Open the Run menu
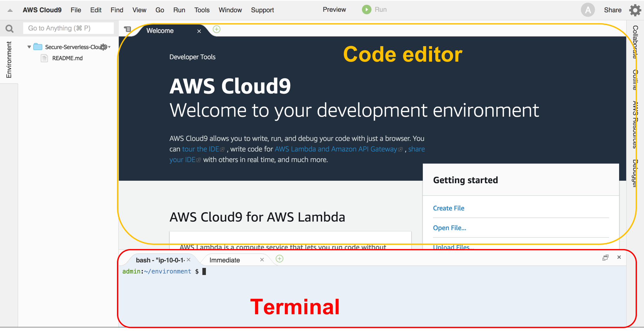Viewport: 644px width, 332px height. coord(179,10)
